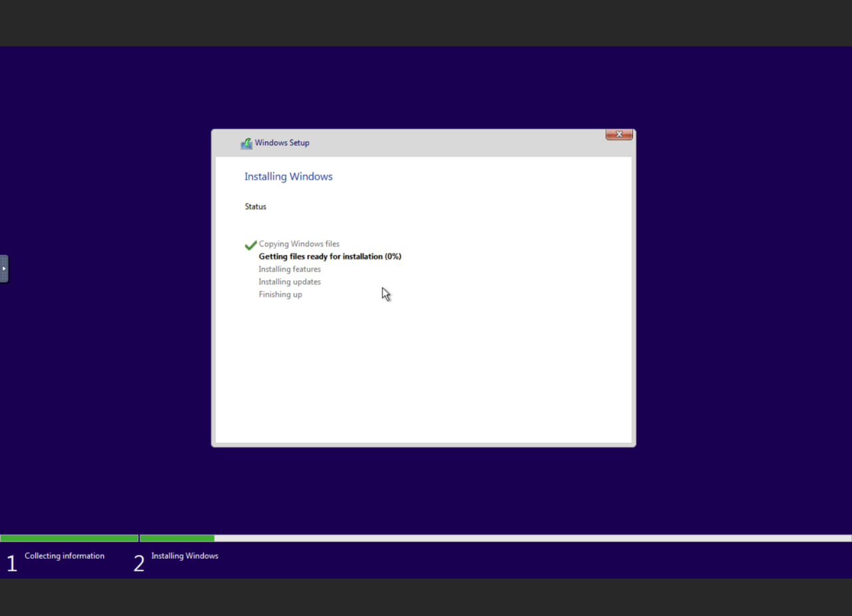852x616 pixels.
Task: Click the Collecting information progress bar segment
Action: coord(69,538)
